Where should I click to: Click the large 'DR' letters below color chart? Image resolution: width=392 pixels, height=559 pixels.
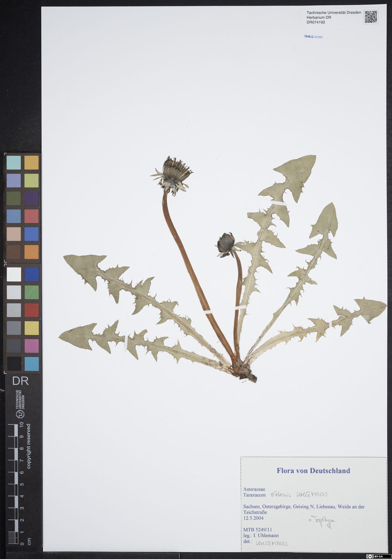[x=20, y=381]
